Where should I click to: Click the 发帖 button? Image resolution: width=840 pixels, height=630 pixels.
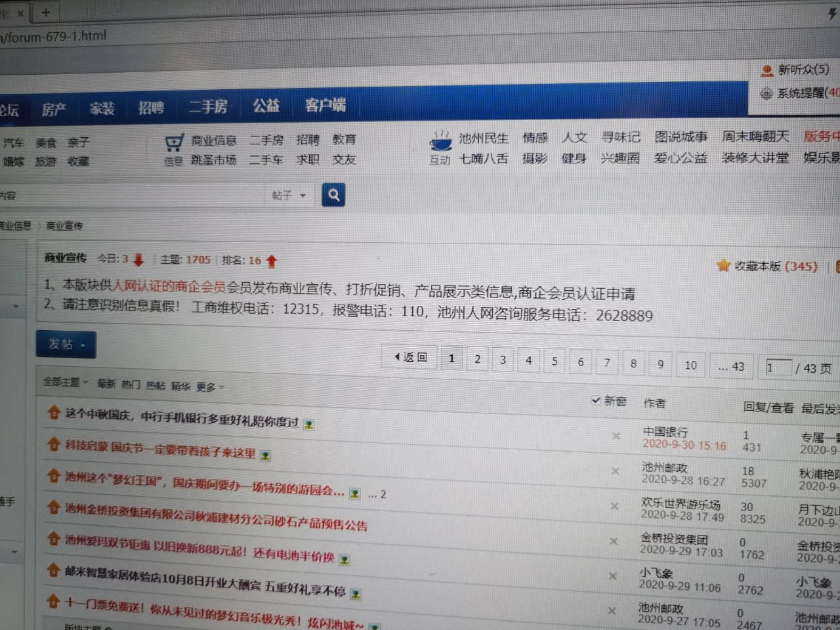(x=66, y=345)
